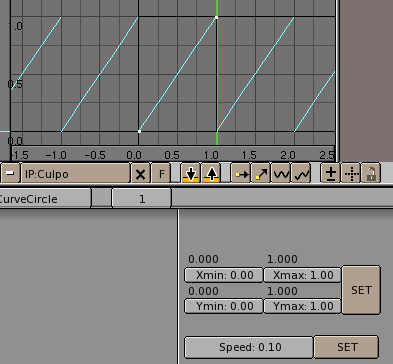Set constant extend mode for the curve
Image resolution: width=393 pixels, height=364 pixels.
coord(241,174)
